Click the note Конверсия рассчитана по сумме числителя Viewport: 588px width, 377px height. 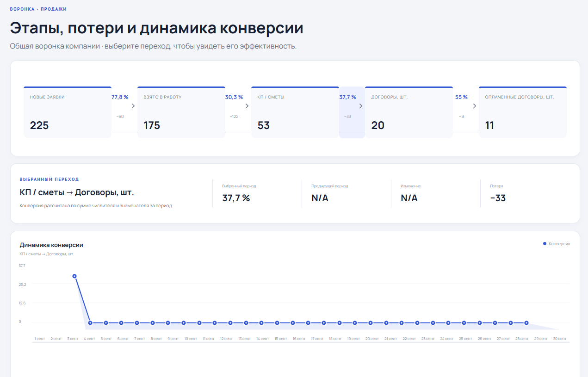tap(96, 206)
